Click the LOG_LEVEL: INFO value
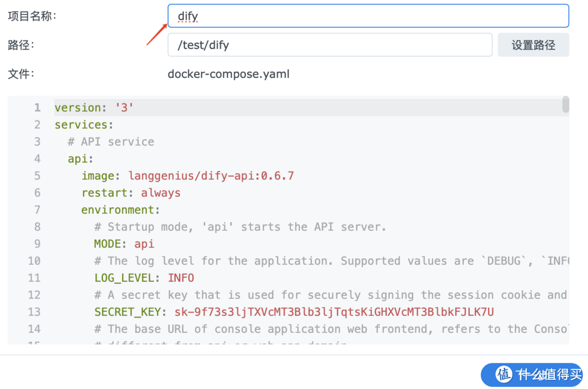 coord(181,278)
